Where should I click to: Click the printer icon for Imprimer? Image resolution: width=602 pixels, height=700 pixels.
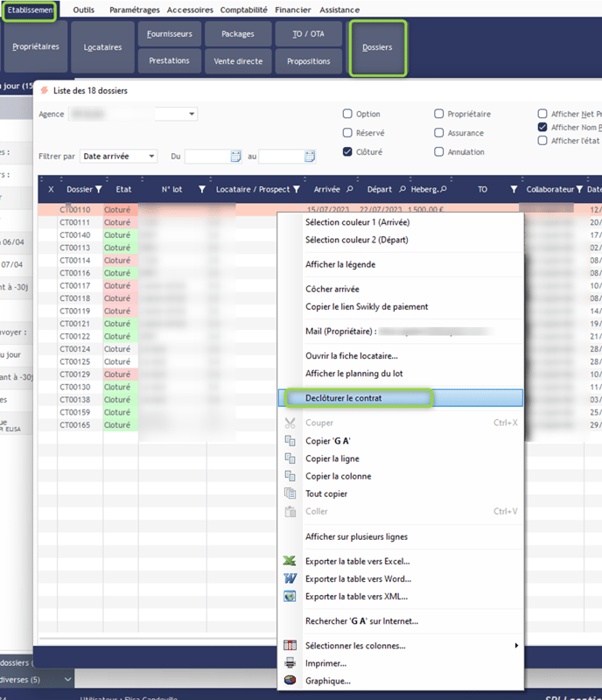290,663
